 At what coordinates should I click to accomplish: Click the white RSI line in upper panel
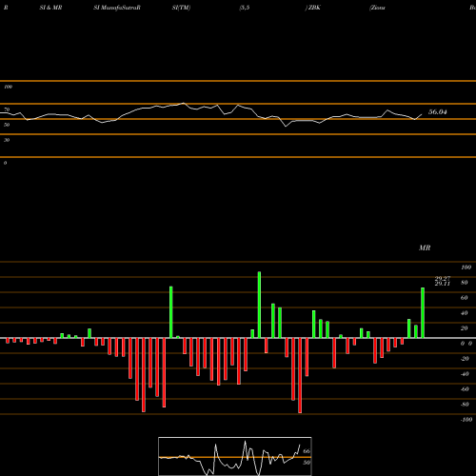[211, 115]
